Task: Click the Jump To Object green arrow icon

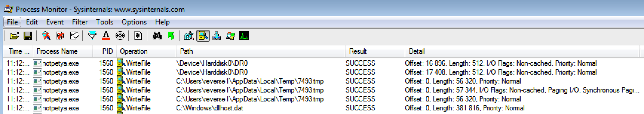Action: pos(171,36)
